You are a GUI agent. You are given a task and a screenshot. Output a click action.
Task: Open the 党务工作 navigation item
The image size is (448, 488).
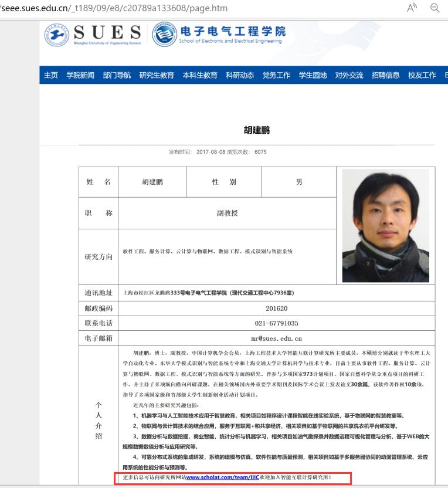[276, 75]
